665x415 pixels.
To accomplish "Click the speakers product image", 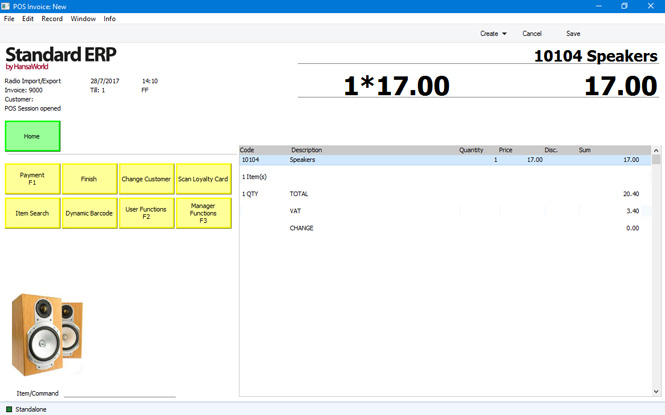I will click(47, 334).
